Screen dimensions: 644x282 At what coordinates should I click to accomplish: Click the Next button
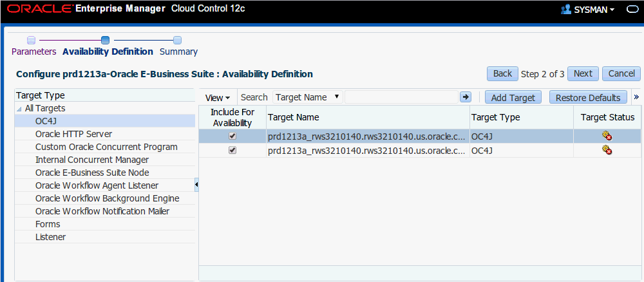[583, 73]
